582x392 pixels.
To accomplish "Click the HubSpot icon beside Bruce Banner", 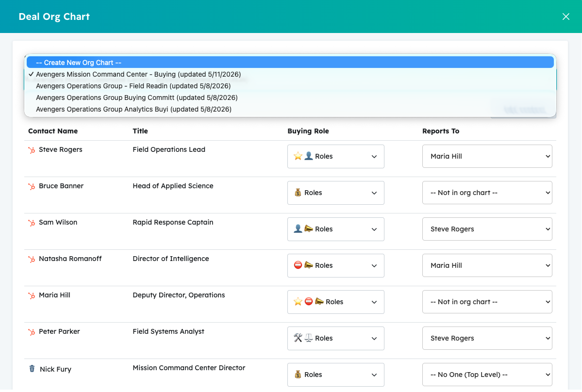I will point(32,186).
